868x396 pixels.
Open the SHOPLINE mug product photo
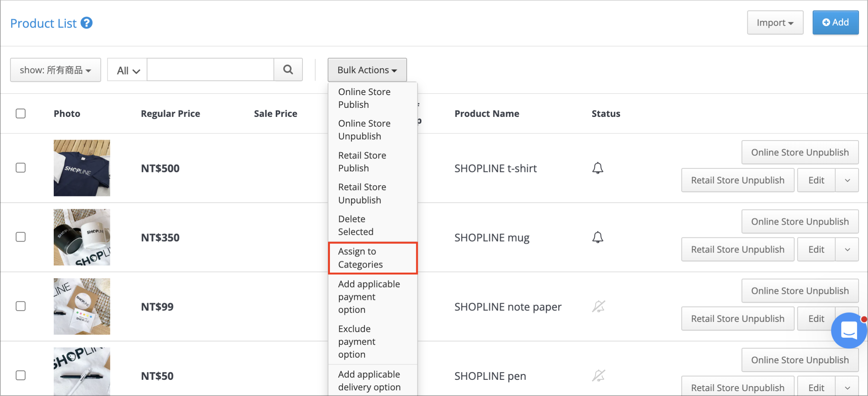(82, 237)
